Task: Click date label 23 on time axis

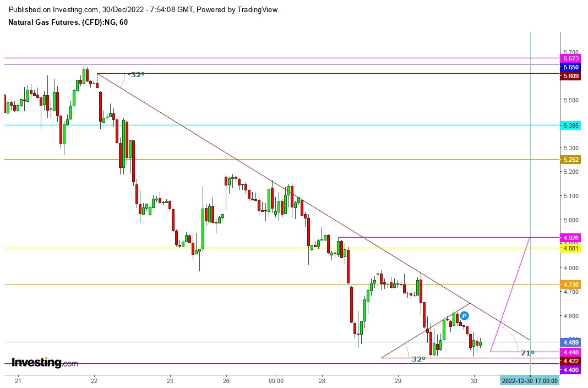Action: click(170, 381)
